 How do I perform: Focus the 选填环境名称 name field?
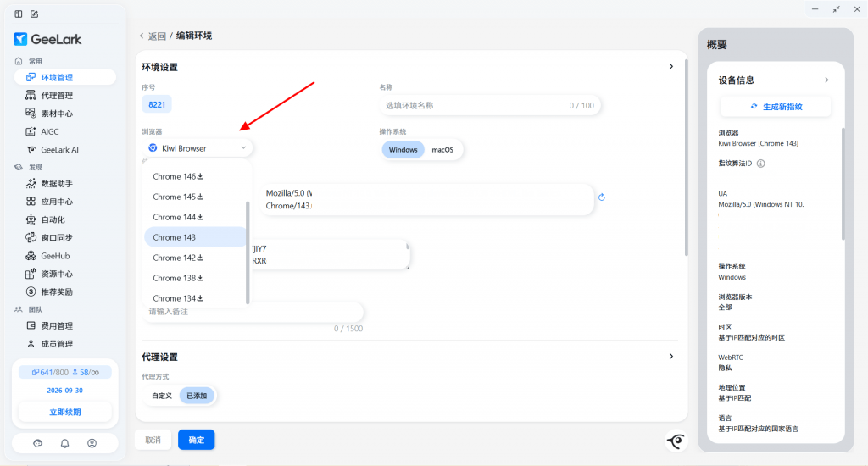489,105
